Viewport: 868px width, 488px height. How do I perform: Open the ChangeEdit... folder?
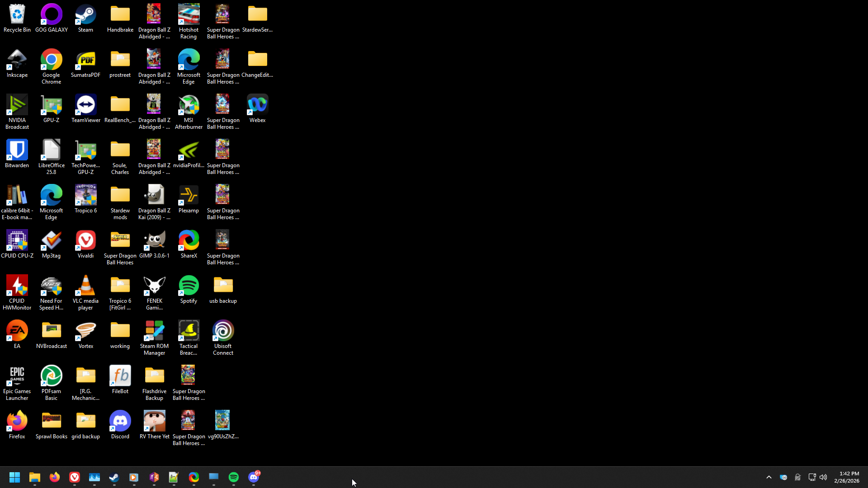[257, 64]
